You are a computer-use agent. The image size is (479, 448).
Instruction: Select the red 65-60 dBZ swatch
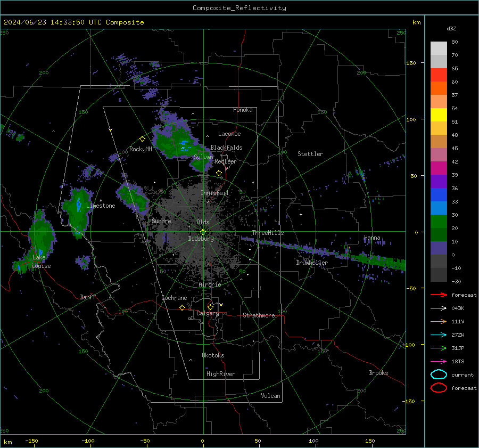(439, 75)
